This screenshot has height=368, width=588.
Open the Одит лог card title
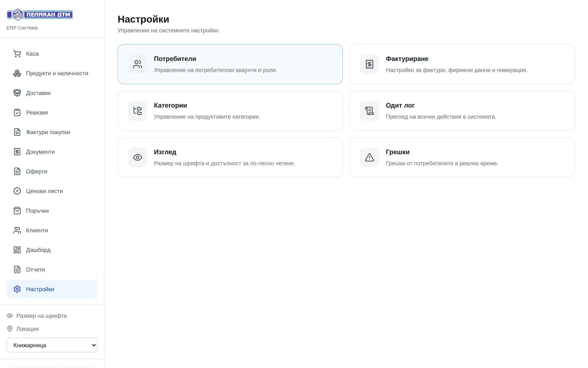click(400, 105)
